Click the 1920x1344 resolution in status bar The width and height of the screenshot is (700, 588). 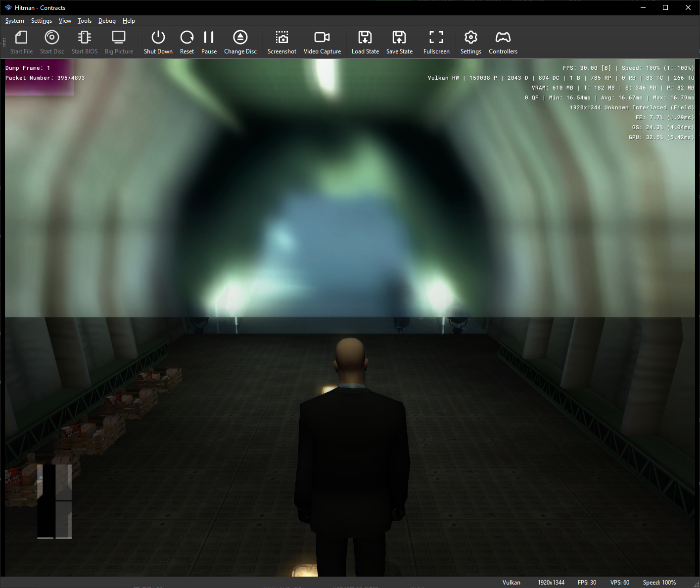click(551, 583)
